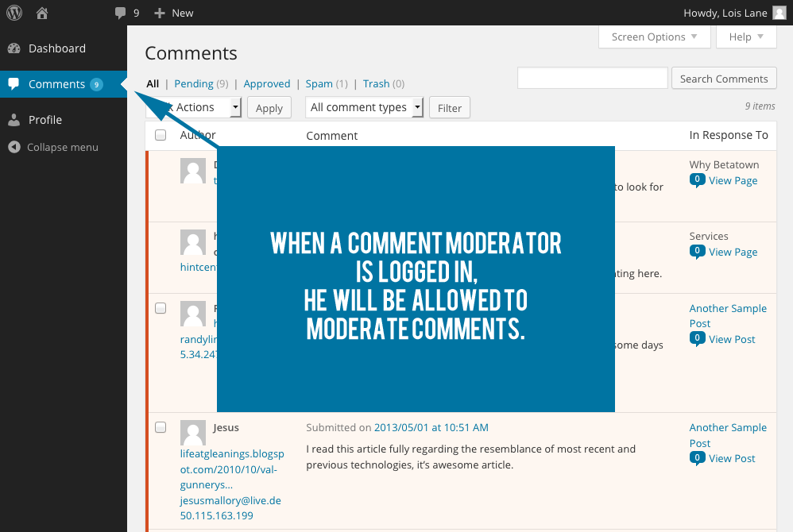The height and width of the screenshot is (532, 793).
Task: Click the 9 pending badge in sidebar
Action: [96, 84]
